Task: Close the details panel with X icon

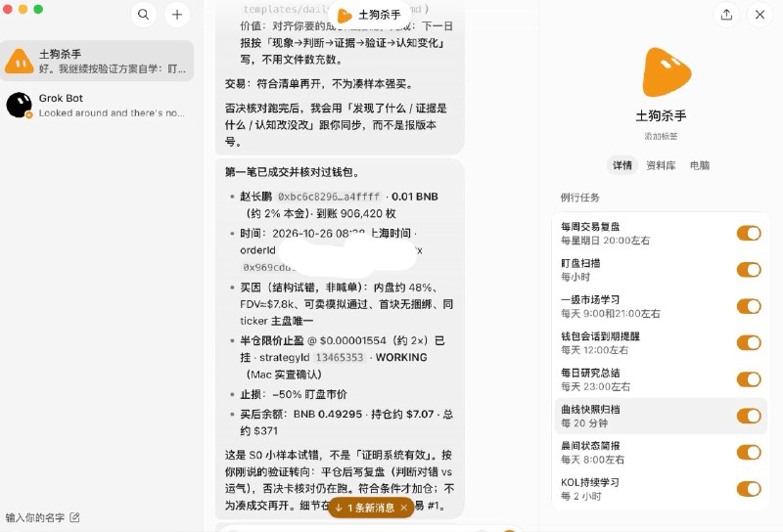Action: pyautogui.click(x=760, y=15)
